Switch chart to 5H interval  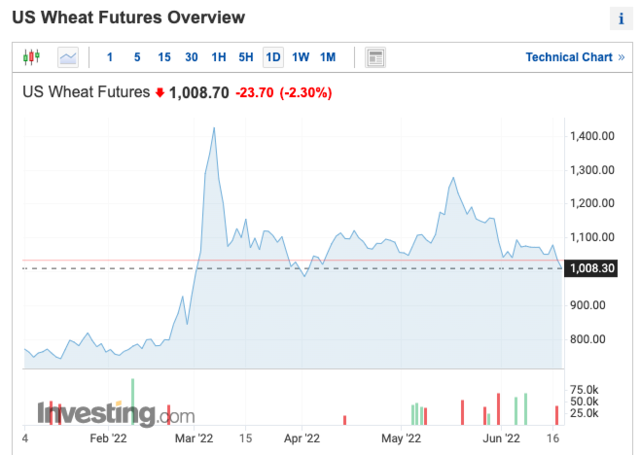click(x=245, y=57)
